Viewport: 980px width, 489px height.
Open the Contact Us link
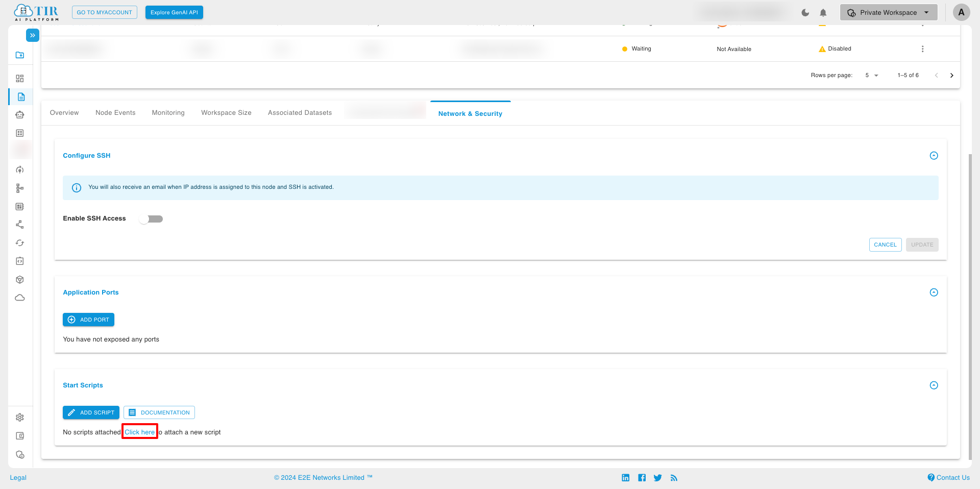tap(949, 478)
